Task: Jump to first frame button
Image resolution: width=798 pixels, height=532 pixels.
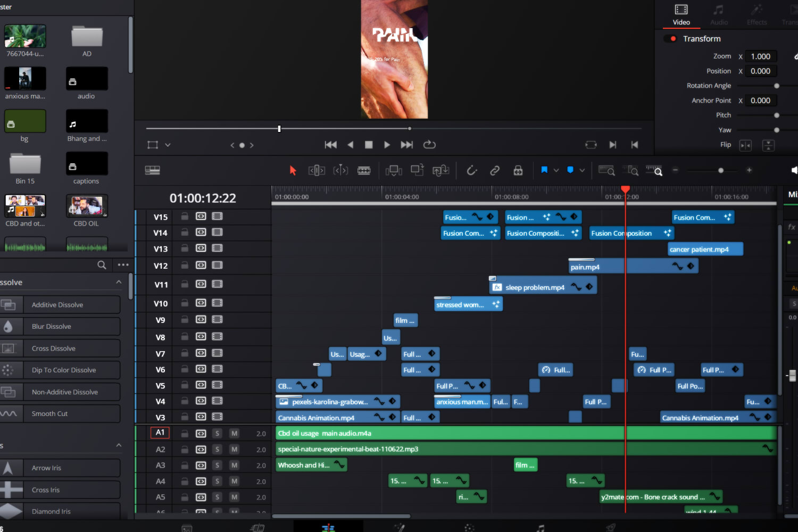Action: coord(330,145)
